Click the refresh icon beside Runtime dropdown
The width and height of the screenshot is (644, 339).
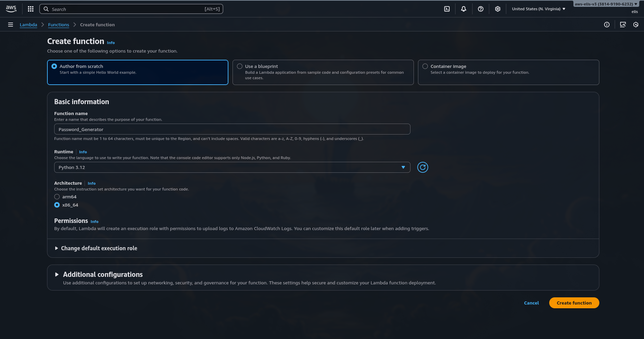pos(422,167)
